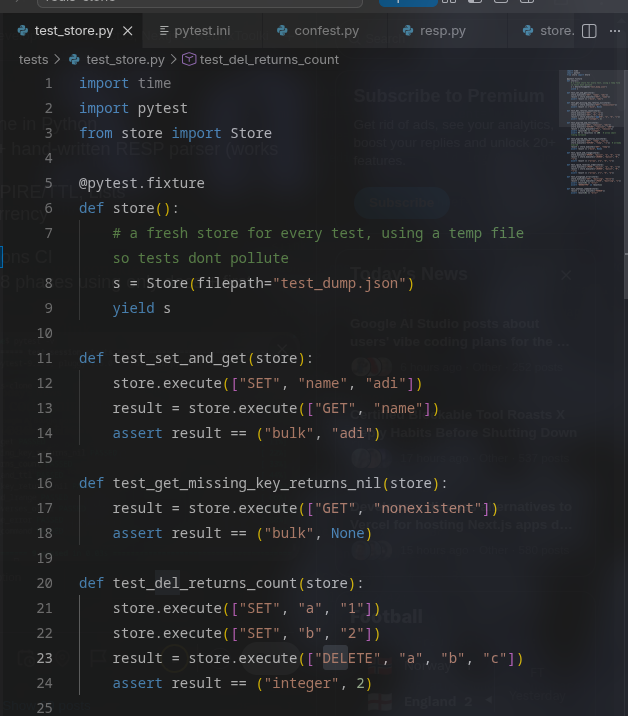Click function name "test_set_and_get"

(179, 358)
